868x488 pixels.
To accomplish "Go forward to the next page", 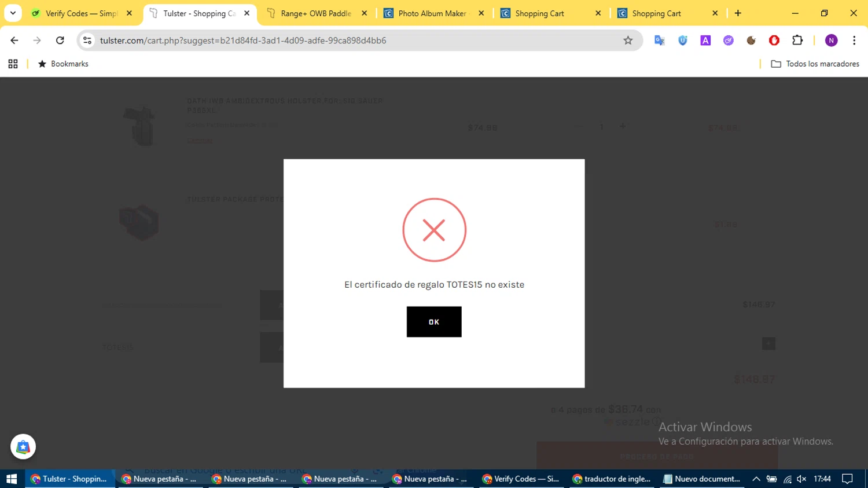I will pyautogui.click(x=37, y=40).
